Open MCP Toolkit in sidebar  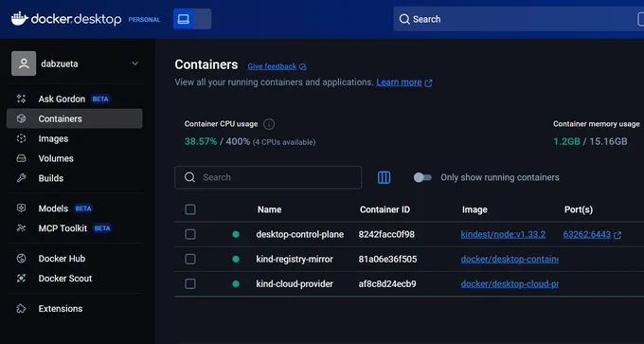(75, 228)
